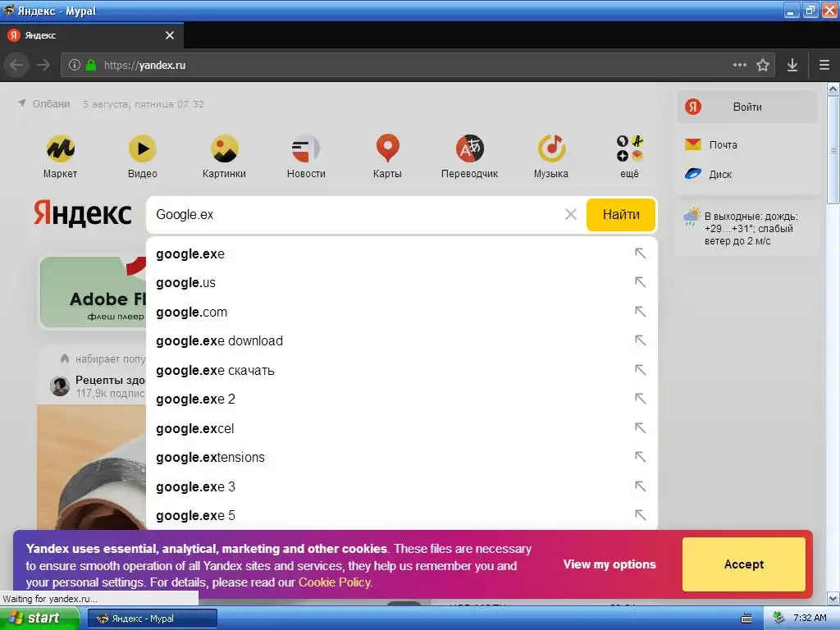Select the suggestion google.exe 2

click(x=402, y=399)
